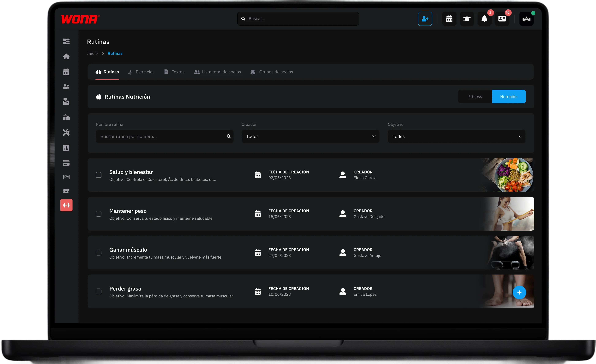This screenshot has height=364, width=596.
Task: Open the add member icon in header
Action: 425,19
